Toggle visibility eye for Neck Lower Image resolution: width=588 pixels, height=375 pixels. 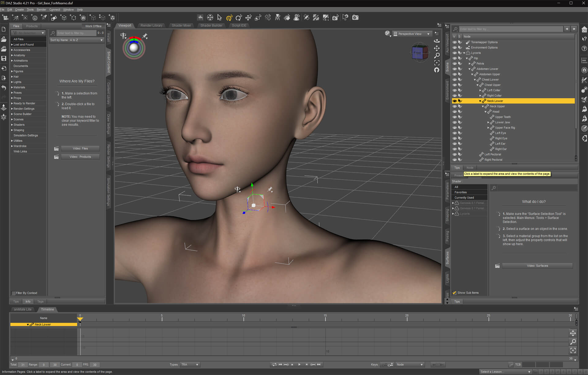pyautogui.click(x=455, y=101)
